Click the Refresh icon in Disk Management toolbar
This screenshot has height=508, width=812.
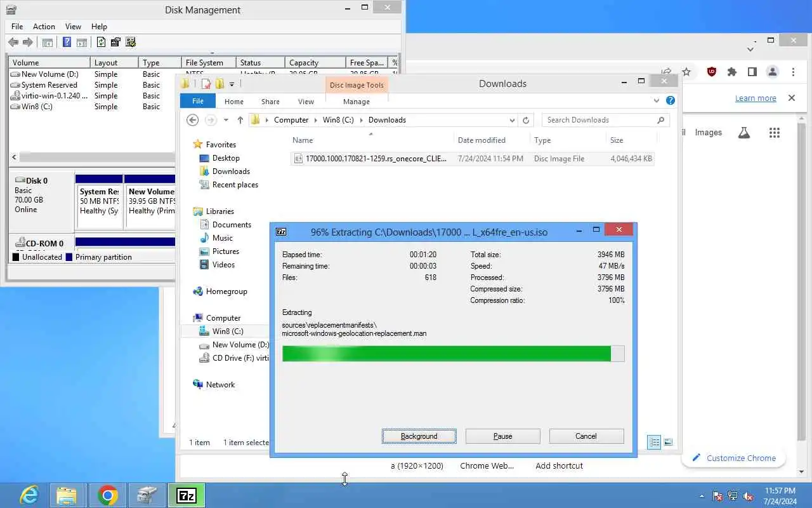pos(101,43)
